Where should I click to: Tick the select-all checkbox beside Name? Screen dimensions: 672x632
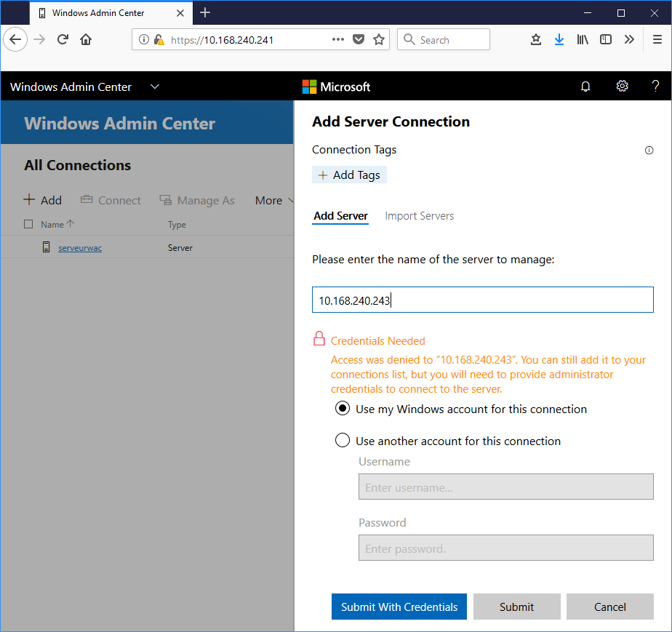[28, 224]
